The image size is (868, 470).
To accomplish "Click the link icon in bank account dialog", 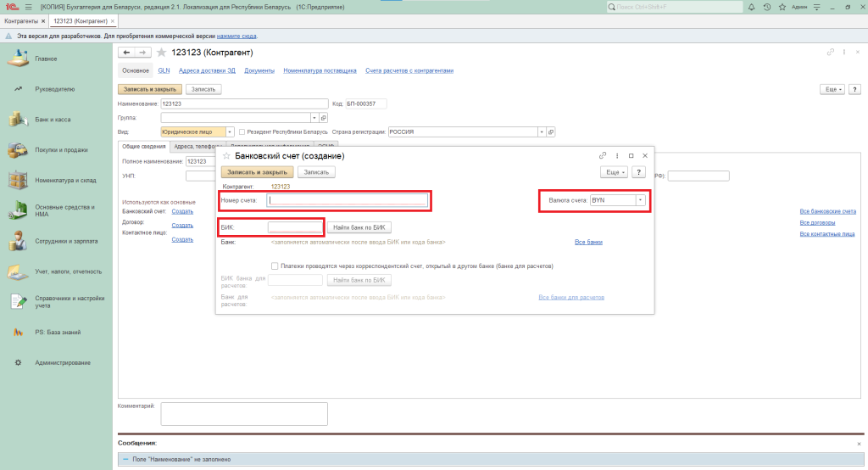I will click(x=602, y=156).
